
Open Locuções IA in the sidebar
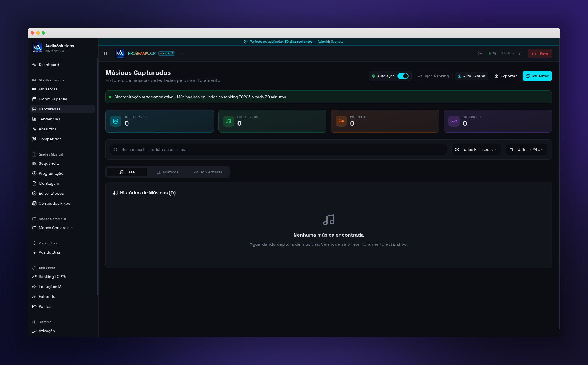62,287
